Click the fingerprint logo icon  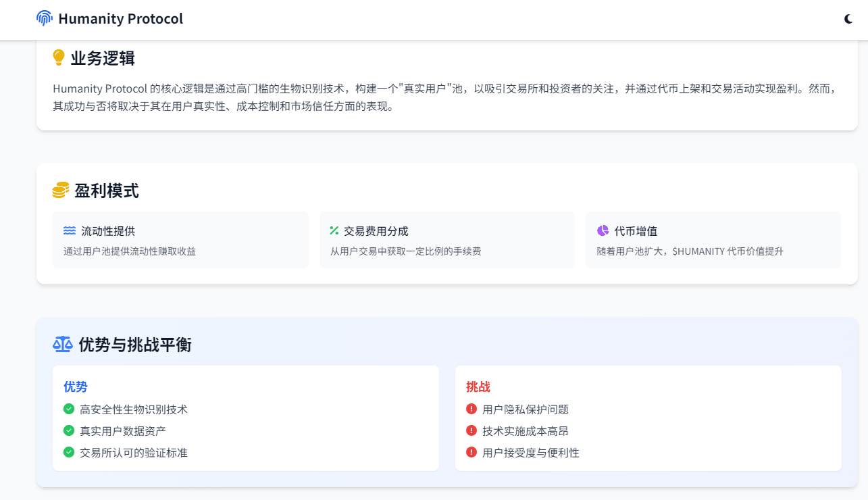click(45, 18)
